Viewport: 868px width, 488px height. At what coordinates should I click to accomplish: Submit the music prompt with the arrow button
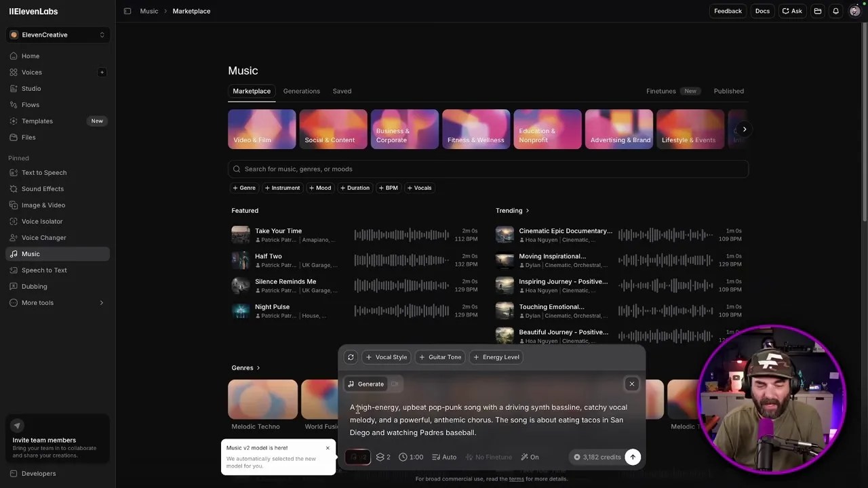point(632,457)
